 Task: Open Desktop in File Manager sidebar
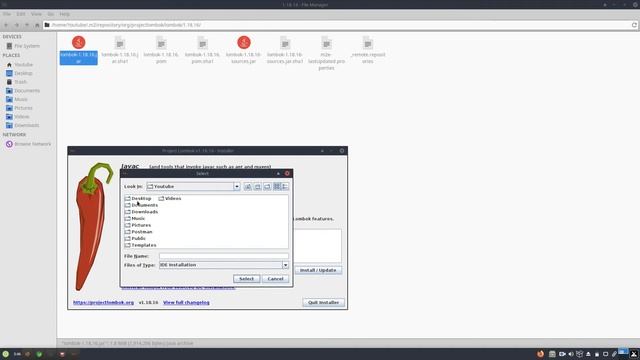pyautogui.click(x=19, y=73)
